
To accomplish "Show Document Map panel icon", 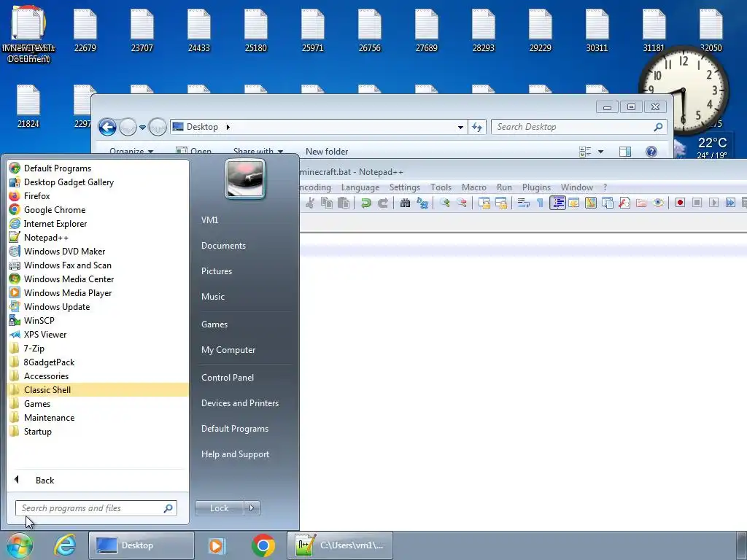I will (591, 203).
